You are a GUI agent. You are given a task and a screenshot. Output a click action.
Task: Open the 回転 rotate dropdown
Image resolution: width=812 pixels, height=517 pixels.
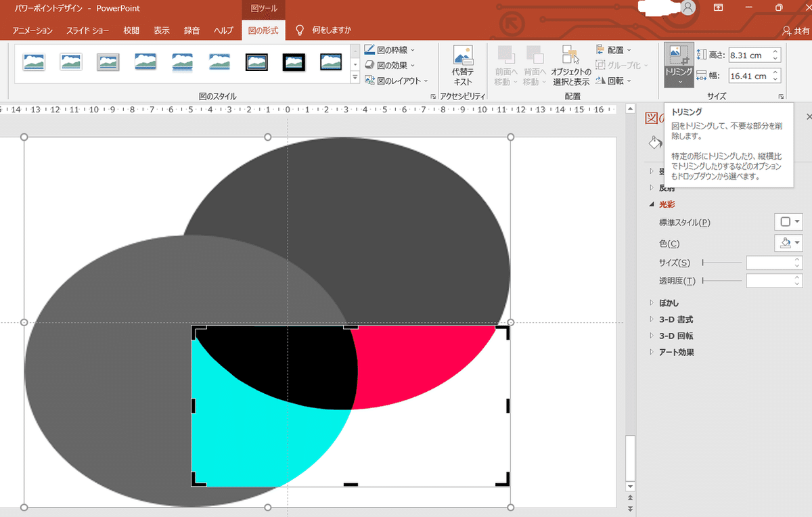tap(614, 81)
